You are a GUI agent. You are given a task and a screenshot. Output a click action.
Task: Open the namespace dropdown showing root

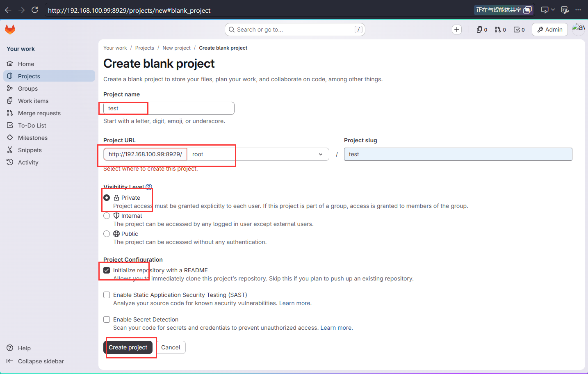(x=258, y=154)
